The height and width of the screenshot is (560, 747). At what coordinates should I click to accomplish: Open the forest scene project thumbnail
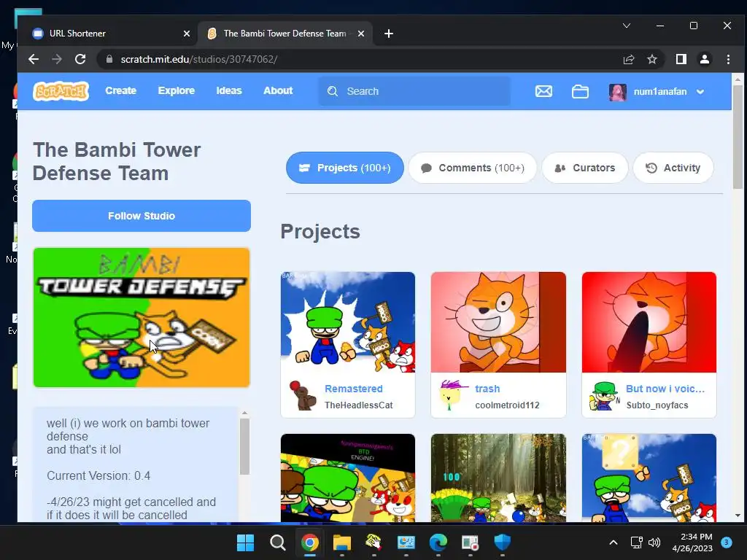point(498,478)
